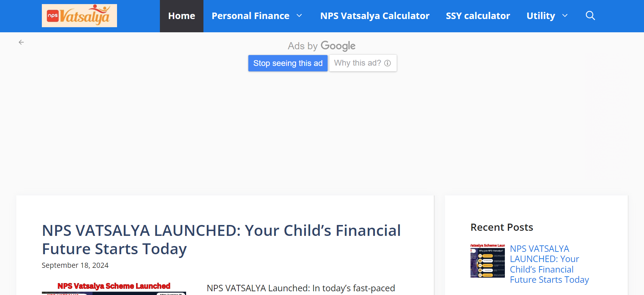This screenshot has height=295, width=644.
Task: Click the recent post thumbnail image
Action: click(487, 260)
